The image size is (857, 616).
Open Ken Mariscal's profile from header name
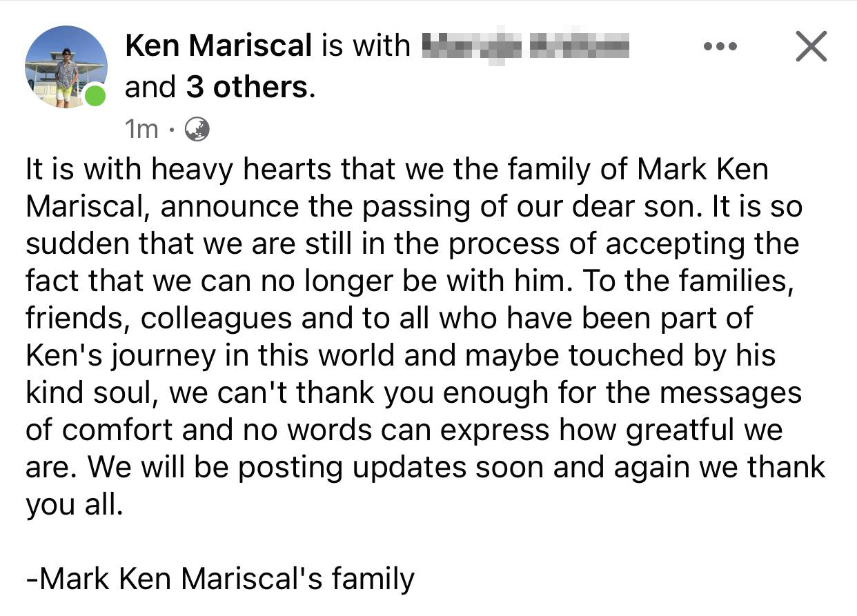click(218, 46)
